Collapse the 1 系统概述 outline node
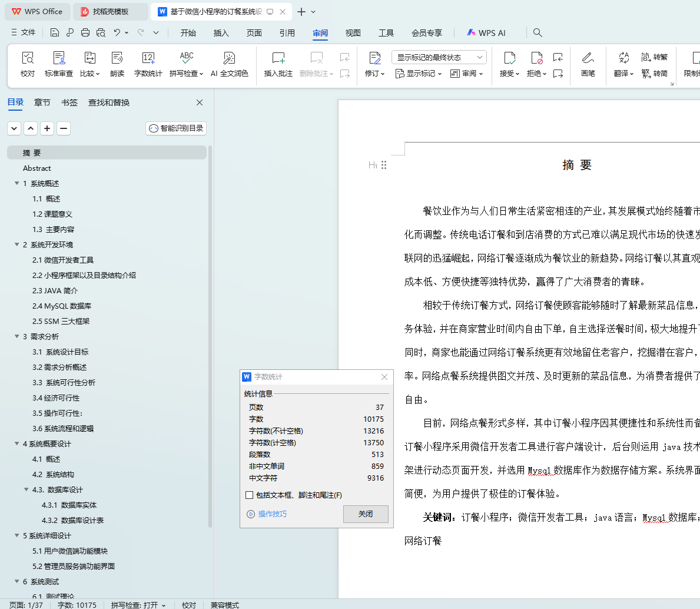The width and height of the screenshot is (700, 609). coord(17,183)
